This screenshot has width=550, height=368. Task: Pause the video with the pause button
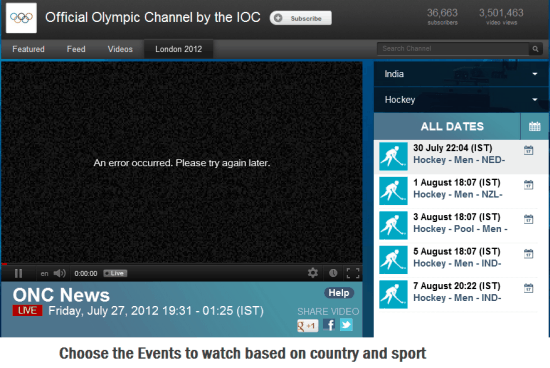tap(19, 273)
